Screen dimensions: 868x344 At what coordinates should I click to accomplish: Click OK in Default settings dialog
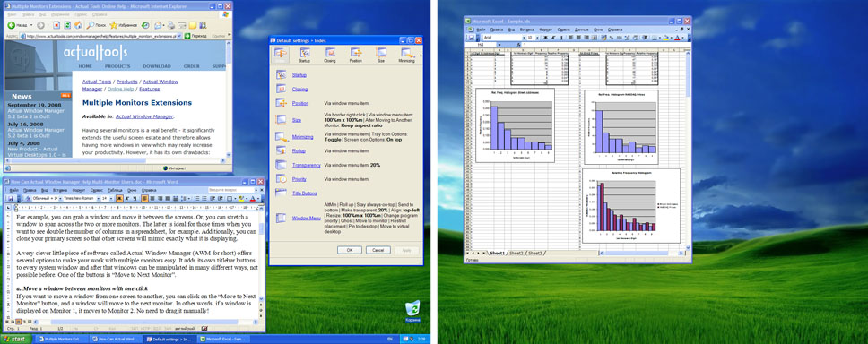tap(350, 250)
